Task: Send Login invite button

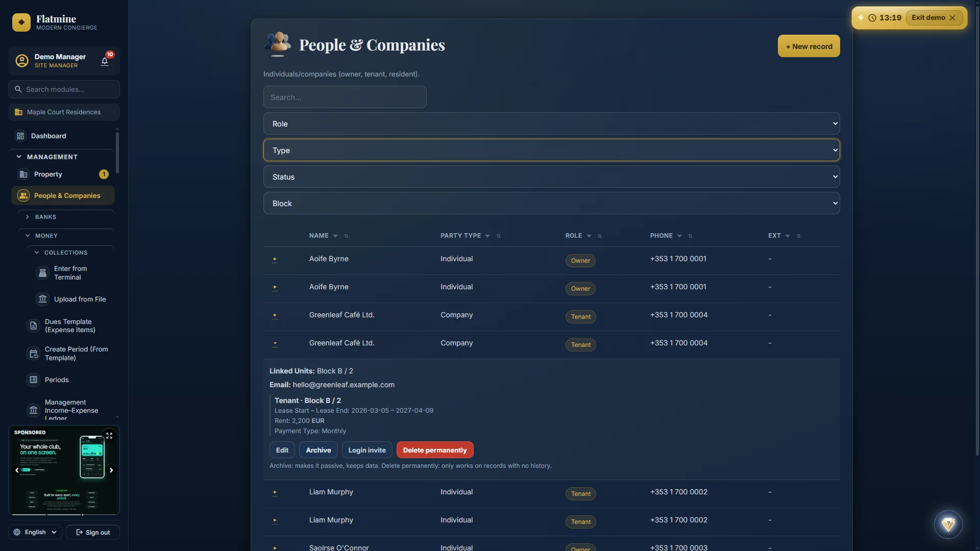Action: pyautogui.click(x=367, y=450)
